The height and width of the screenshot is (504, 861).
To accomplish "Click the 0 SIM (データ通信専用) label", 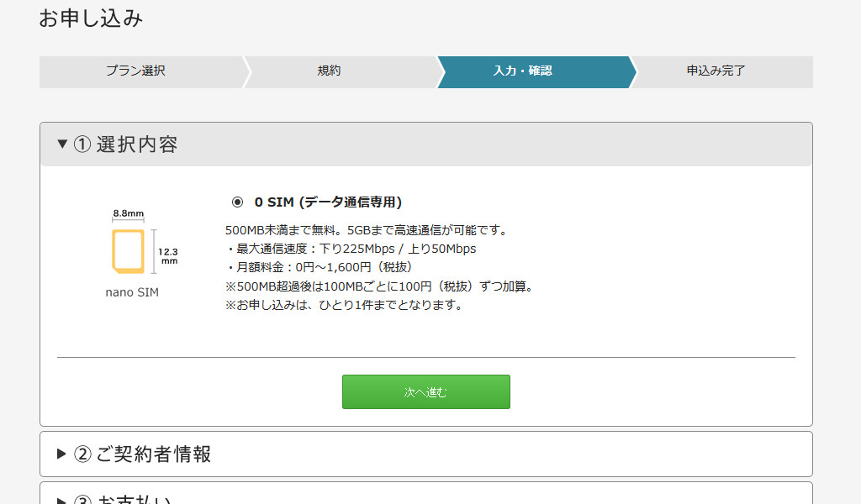I will [328, 202].
